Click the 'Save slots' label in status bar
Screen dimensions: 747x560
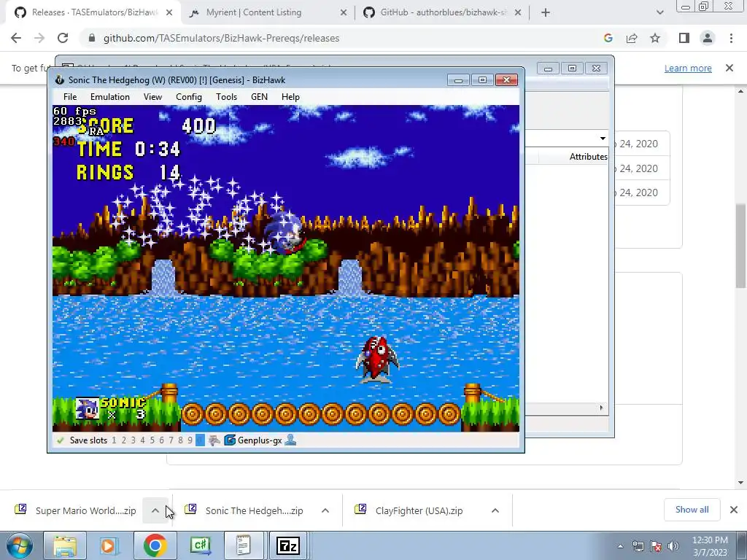88,440
